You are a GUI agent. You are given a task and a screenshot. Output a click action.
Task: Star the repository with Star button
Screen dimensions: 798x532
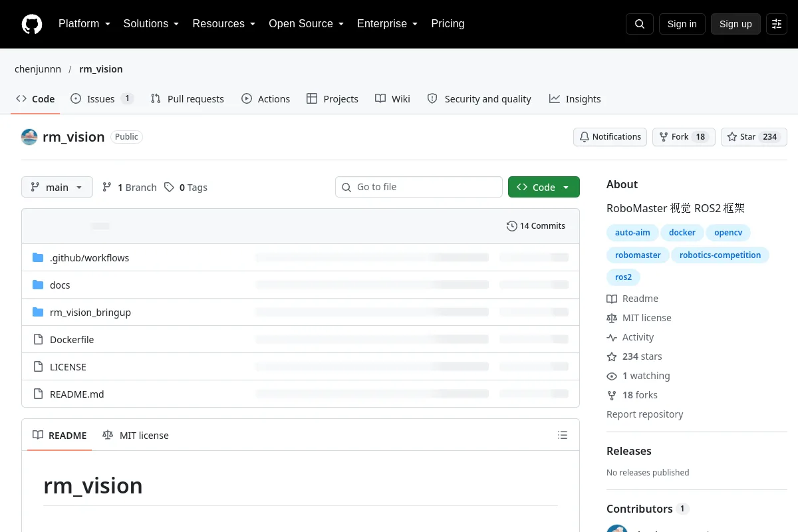pyautogui.click(x=754, y=137)
